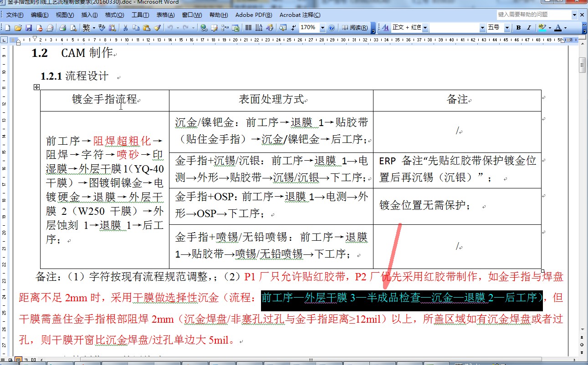Open a file with folder icon
The image size is (588, 365).
tap(18, 28)
